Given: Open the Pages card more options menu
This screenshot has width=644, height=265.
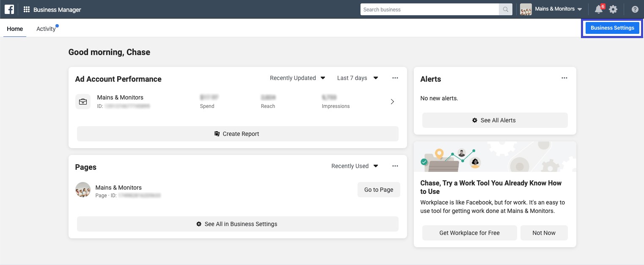Looking at the screenshot, I should click(395, 166).
